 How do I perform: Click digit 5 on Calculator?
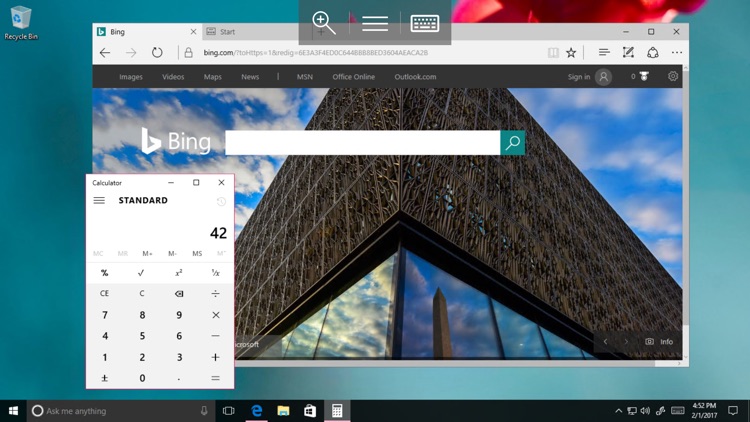tap(142, 336)
